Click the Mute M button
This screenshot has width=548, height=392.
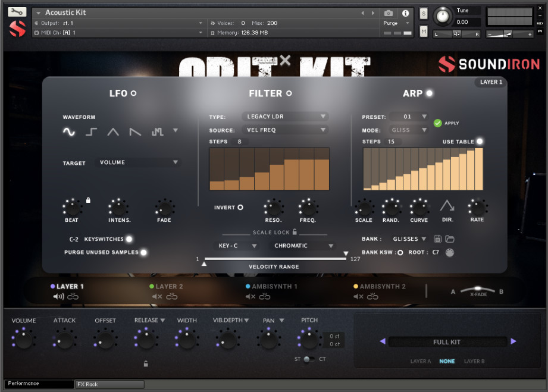coord(424,32)
